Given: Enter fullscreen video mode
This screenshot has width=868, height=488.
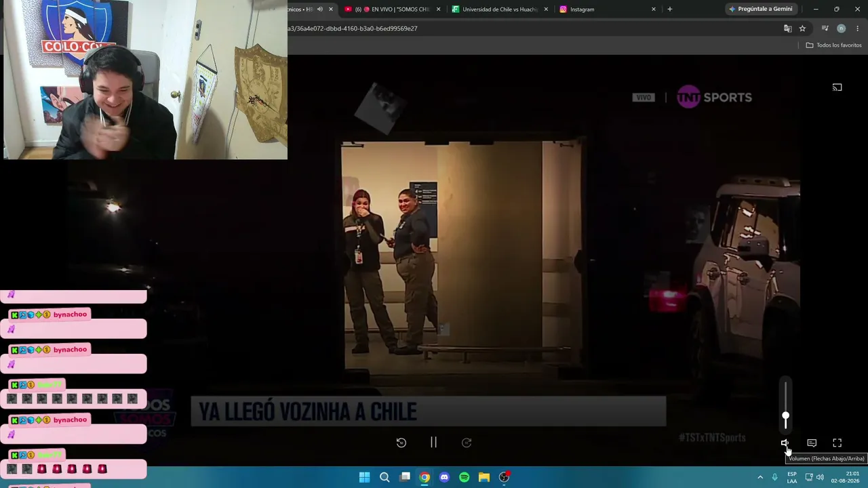Looking at the screenshot, I should pos(837,443).
